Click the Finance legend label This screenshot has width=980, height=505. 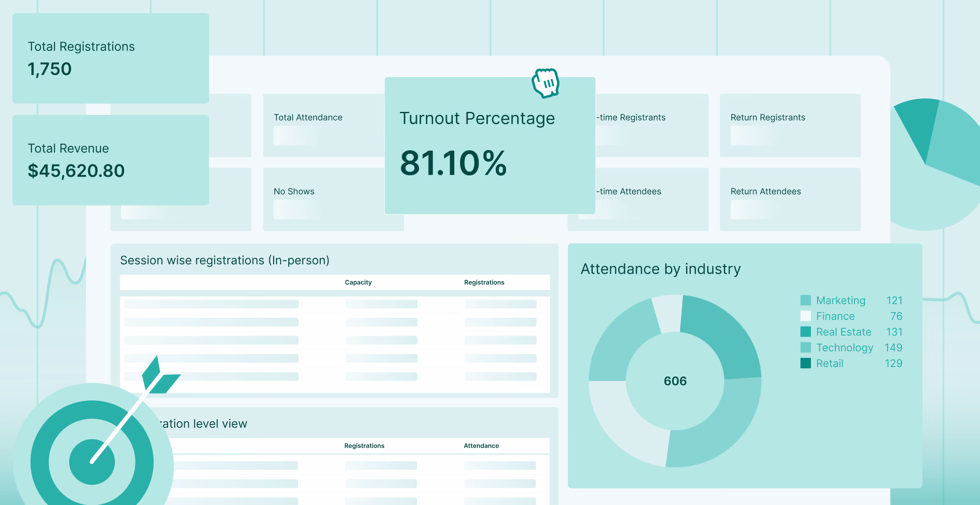click(x=835, y=316)
